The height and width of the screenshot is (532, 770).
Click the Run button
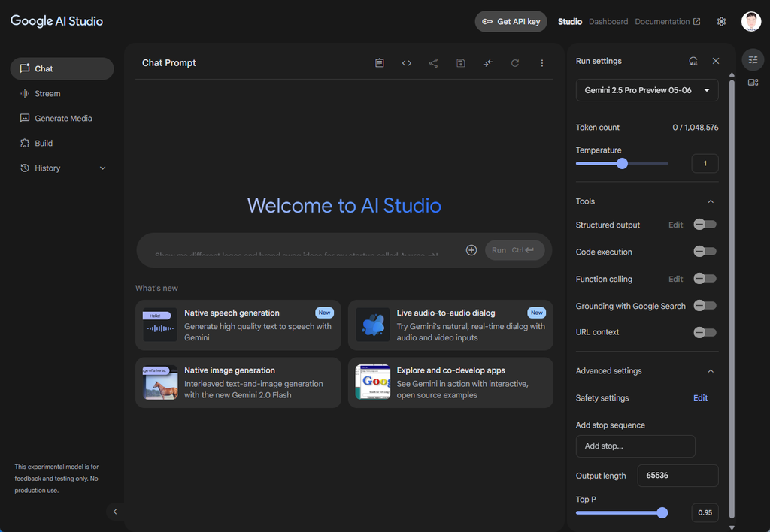point(514,250)
